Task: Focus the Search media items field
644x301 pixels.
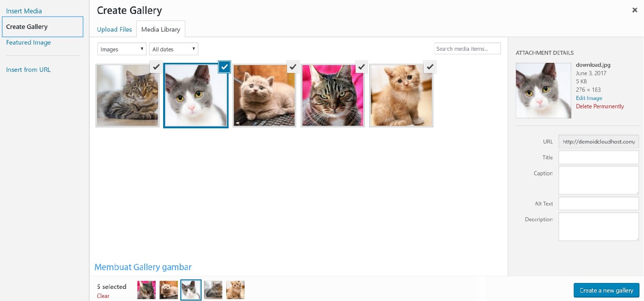Action: point(467,49)
